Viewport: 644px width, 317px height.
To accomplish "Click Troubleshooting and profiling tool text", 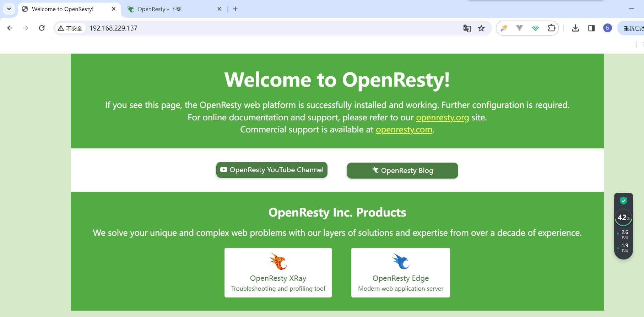I will pos(278,289).
